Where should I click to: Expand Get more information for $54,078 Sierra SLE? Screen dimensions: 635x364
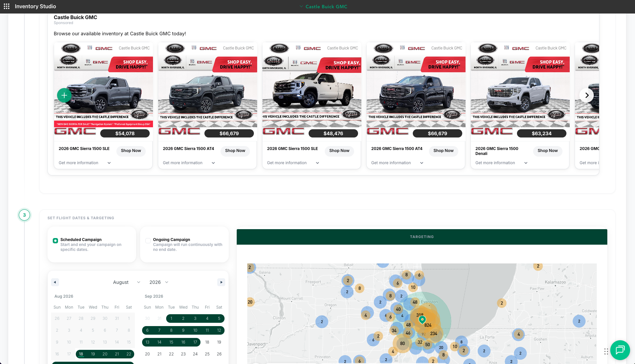click(85, 163)
